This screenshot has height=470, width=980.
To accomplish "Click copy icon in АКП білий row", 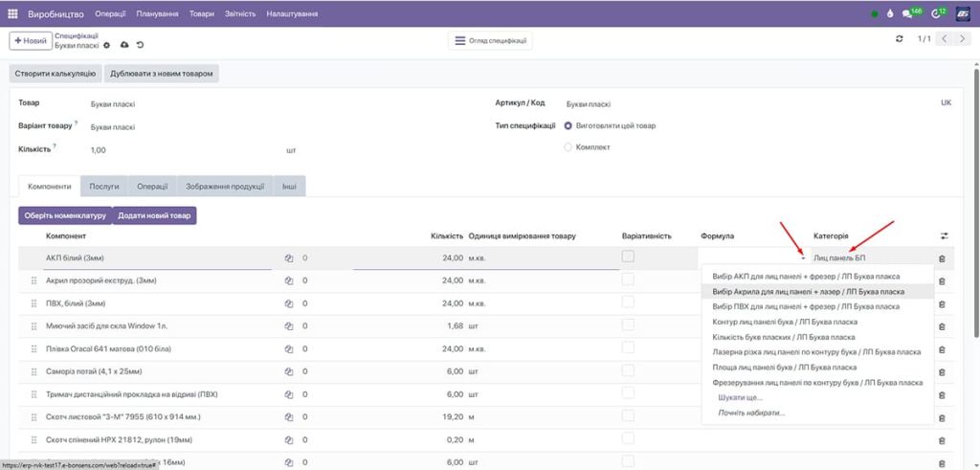I will (289, 257).
